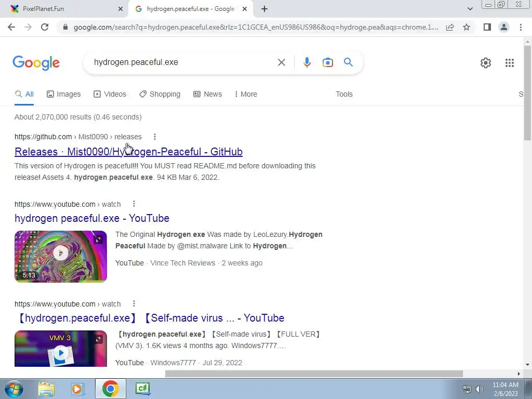Click the network tray icon
The width and height of the screenshot is (532, 399).
[467, 389]
